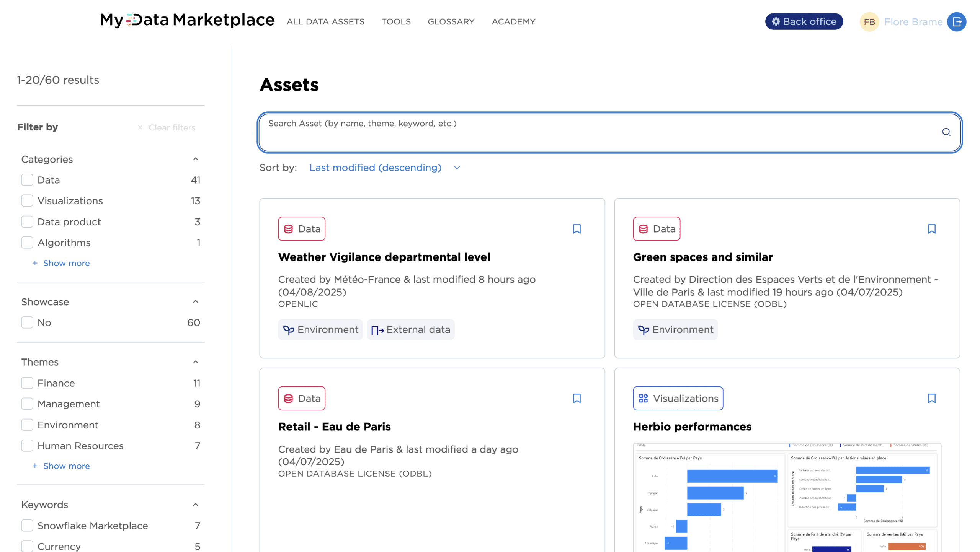Open the Herbio performances chart thumbnail

[x=787, y=497]
